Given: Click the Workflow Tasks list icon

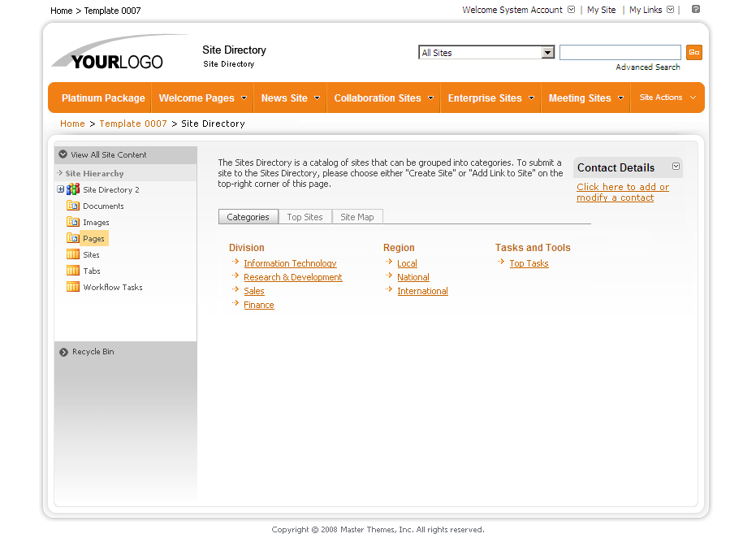Looking at the screenshot, I should click(x=73, y=288).
